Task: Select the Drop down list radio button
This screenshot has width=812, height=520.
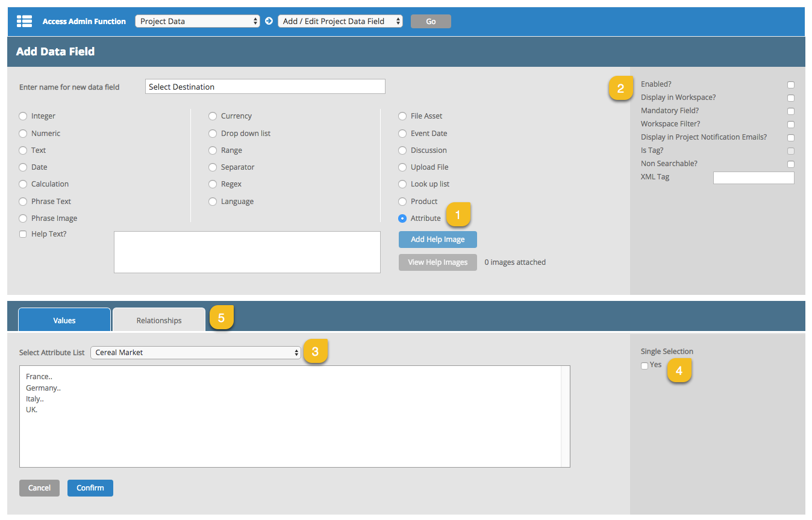Action: [213, 134]
